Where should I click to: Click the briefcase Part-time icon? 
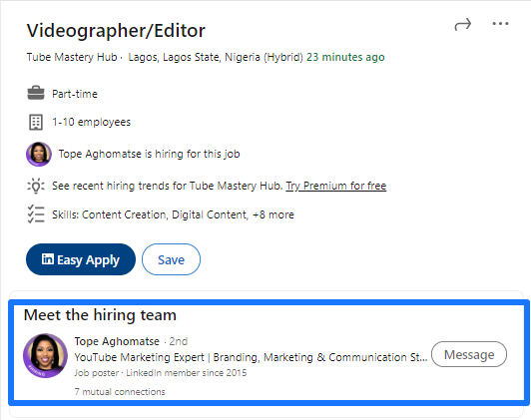(36, 94)
